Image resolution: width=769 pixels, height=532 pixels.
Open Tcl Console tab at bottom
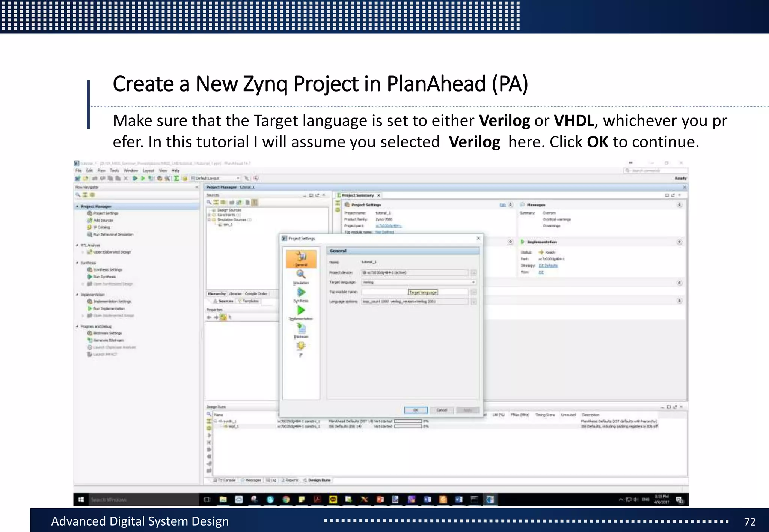pos(225,480)
